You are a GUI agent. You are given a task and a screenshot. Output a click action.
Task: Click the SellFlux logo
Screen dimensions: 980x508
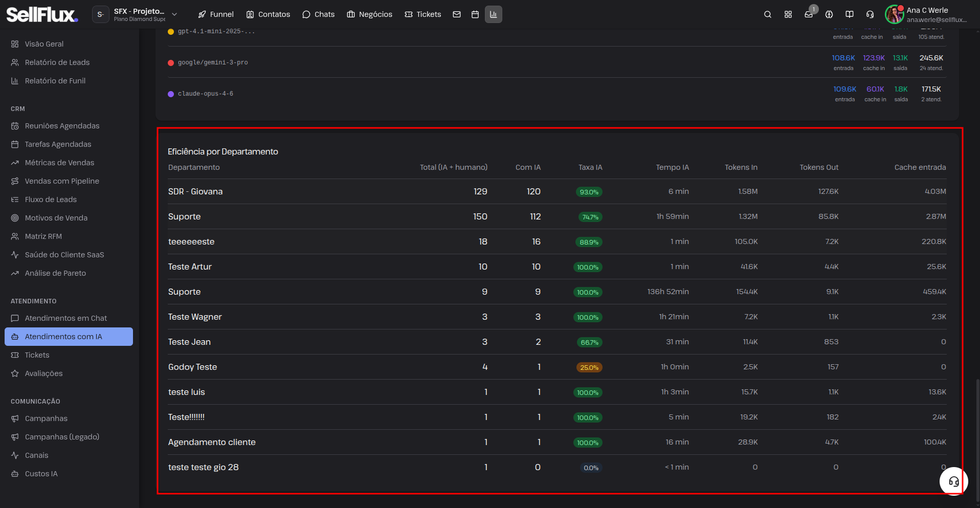(42, 14)
